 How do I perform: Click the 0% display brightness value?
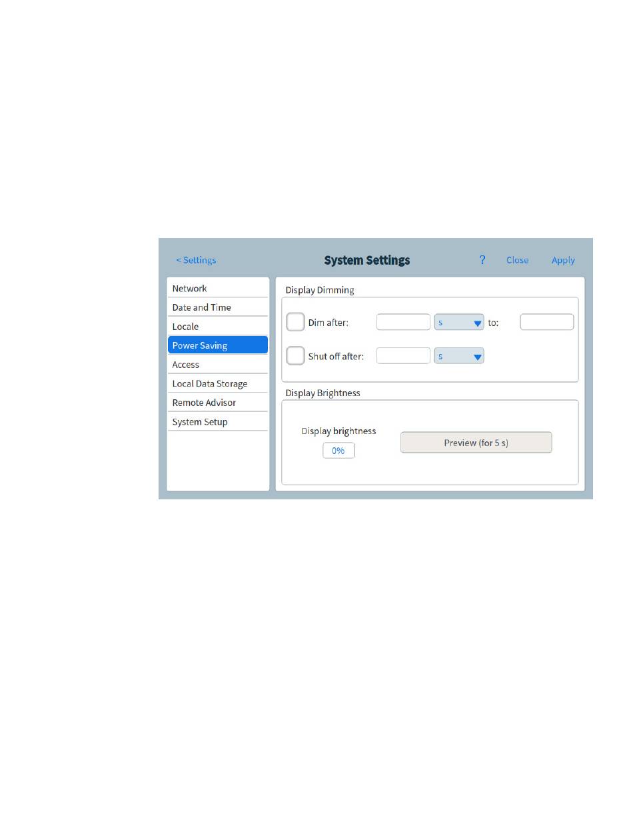338,451
